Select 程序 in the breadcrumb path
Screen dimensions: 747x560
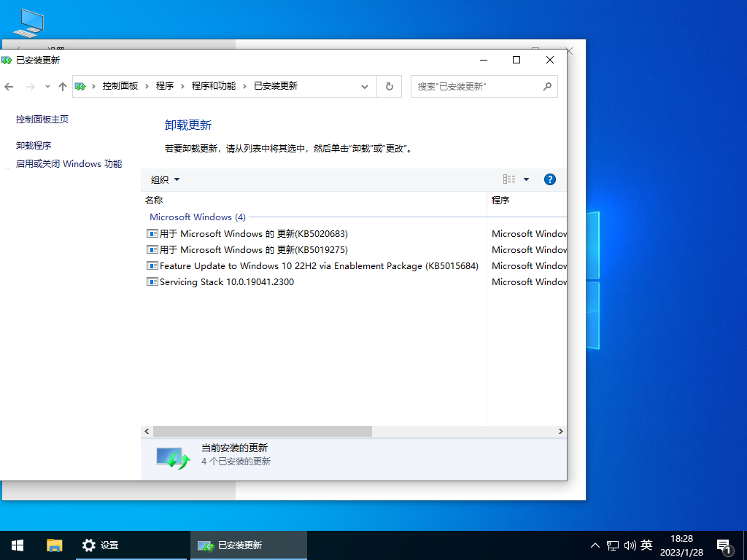point(164,86)
